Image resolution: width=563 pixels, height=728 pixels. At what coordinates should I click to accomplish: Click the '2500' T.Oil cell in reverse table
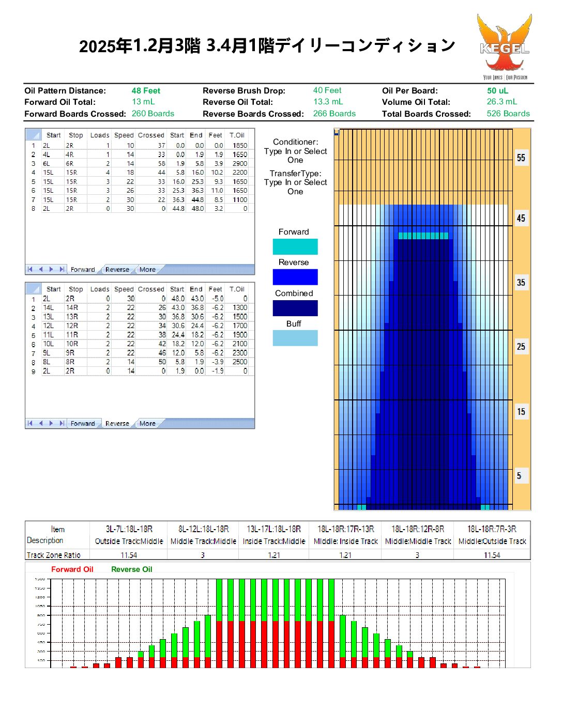click(239, 362)
